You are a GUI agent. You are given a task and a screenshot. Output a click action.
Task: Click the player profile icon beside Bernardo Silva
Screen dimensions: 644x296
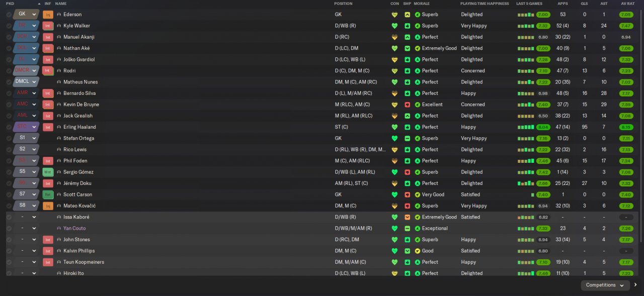tap(59, 93)
